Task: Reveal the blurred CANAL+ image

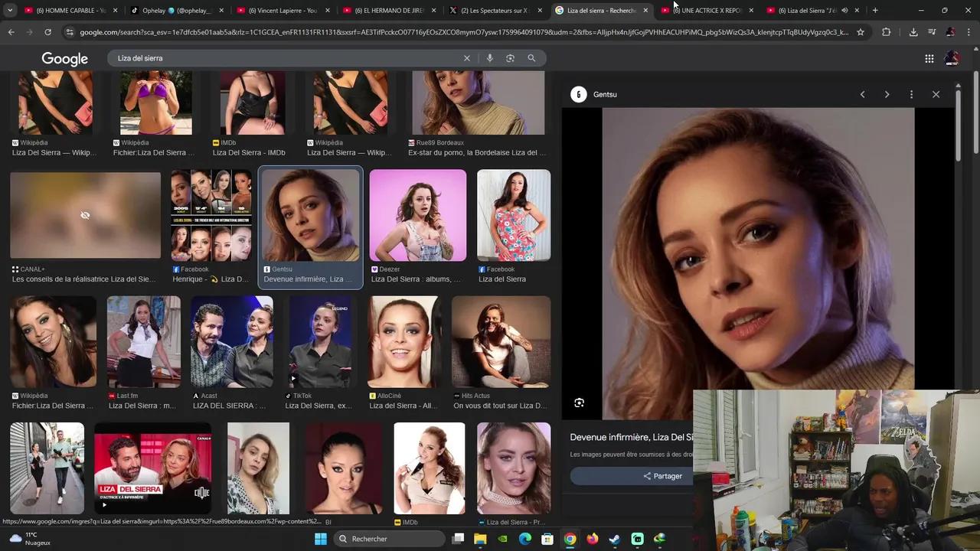Action: (85, 215)
